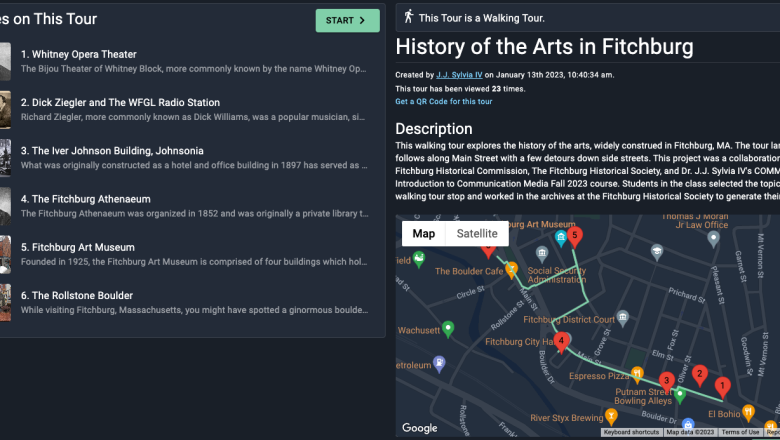Click the Fitchburg Art Museum thumbnail
Viewport: 780px width, 440px height.
pyautogui.click(x=5, y=255)
